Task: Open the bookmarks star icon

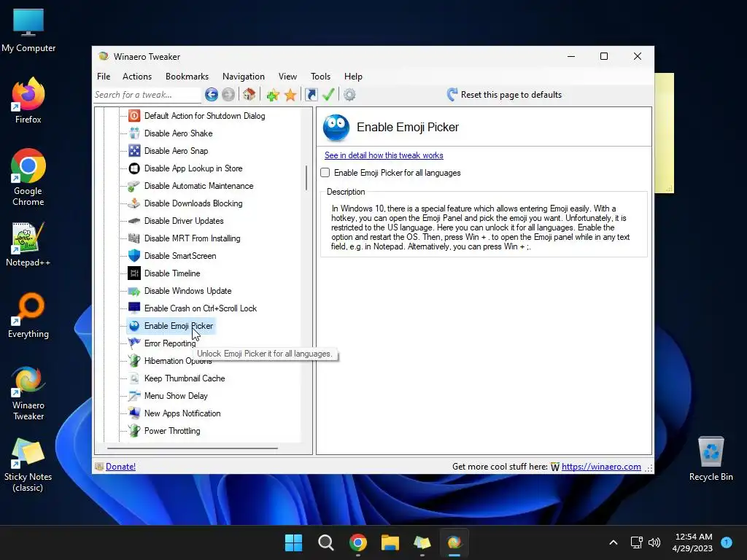Action: pos(290,95)
